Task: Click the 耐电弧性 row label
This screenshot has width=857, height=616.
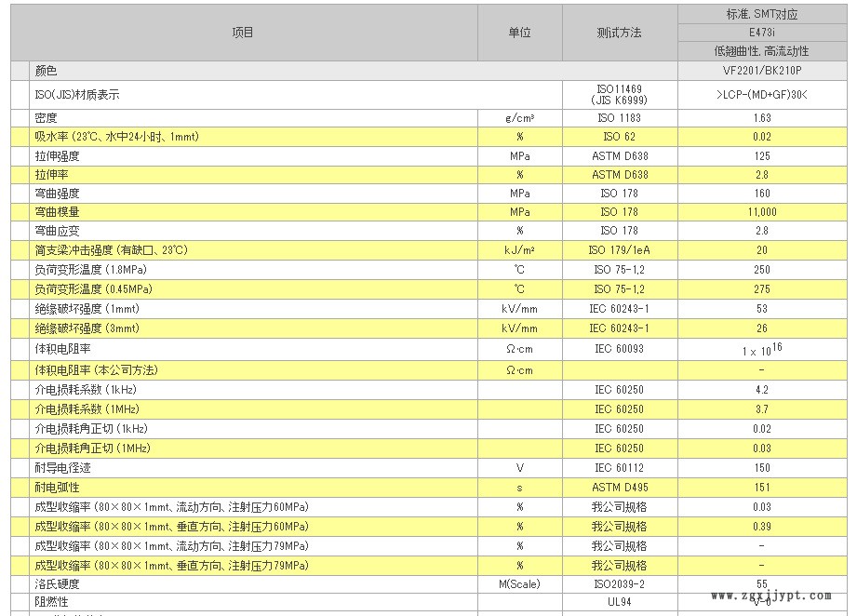Action: (x=57, y=488)
